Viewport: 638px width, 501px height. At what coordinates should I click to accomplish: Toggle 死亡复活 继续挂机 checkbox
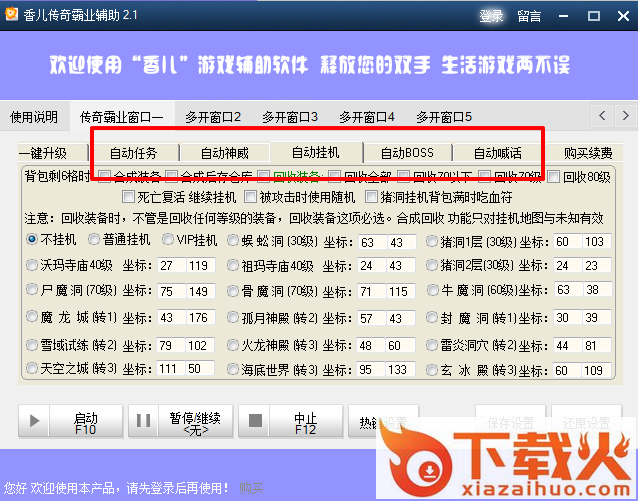point(129,197)
